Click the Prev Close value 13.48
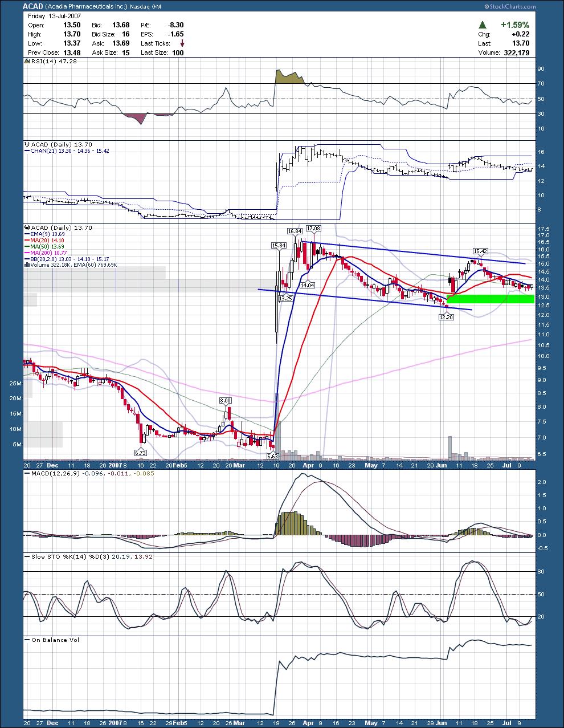 (72, 52)
